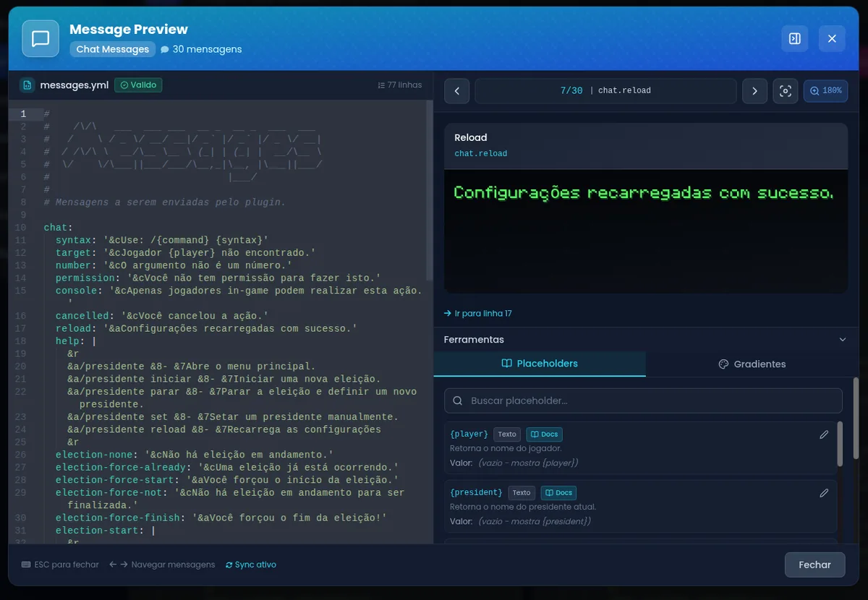Click the Navegar mensagens hint
This screenshot has width=868, height=600.
pos(162,565)
